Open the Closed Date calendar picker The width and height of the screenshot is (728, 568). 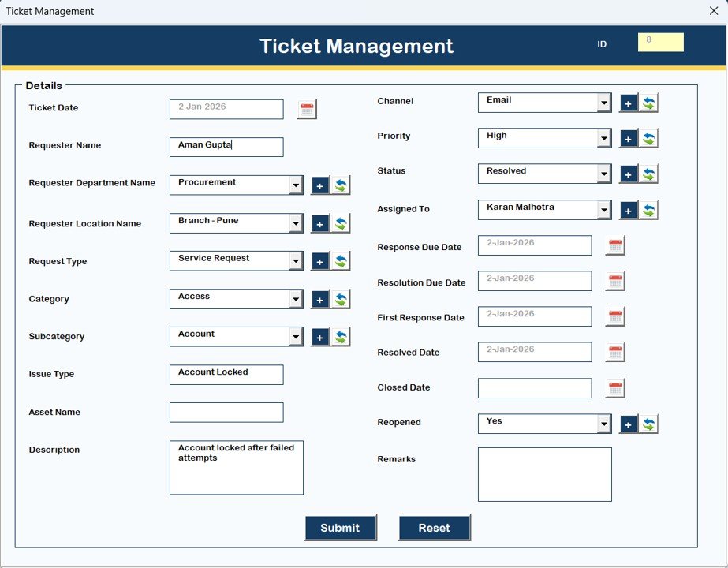click(x=614, y=387)
